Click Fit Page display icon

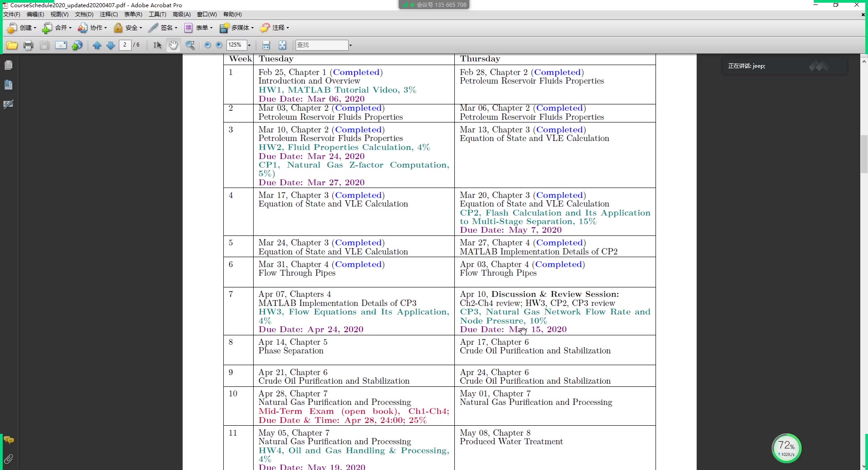coord(282,45)
